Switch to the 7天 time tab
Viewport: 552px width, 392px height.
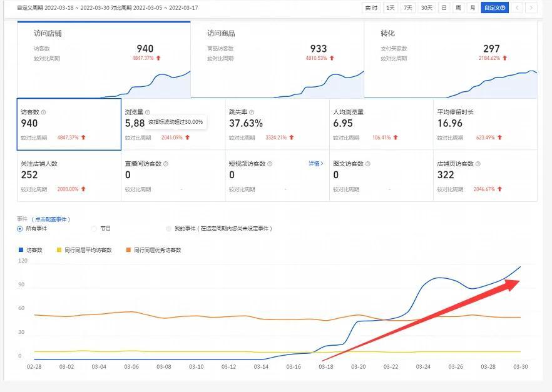pyautogui.click(x=408, y=8)
